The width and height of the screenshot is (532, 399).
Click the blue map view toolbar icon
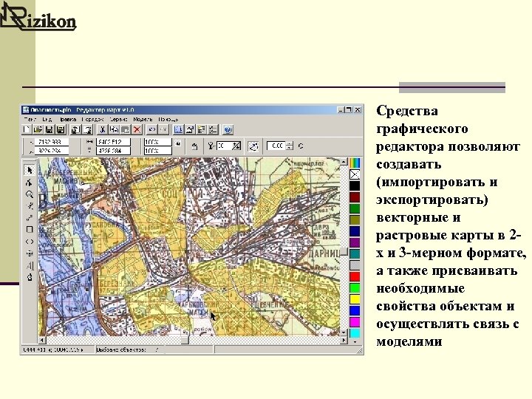point(178,129)
